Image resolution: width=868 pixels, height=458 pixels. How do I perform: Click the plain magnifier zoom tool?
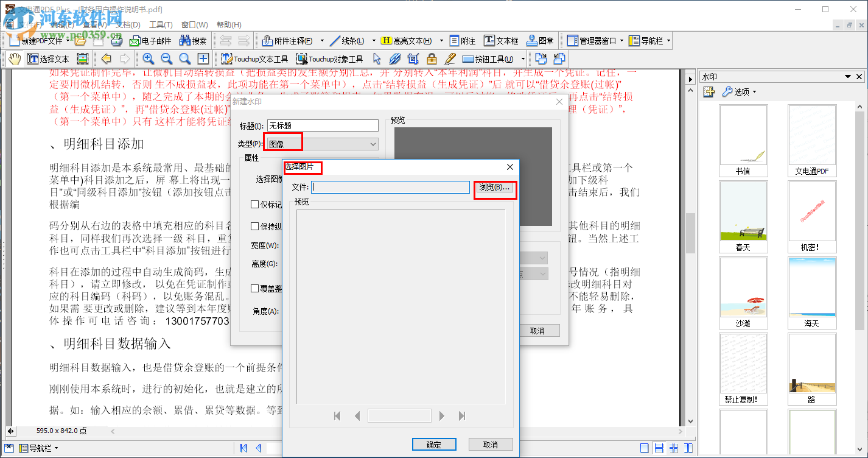pos(185,59)
